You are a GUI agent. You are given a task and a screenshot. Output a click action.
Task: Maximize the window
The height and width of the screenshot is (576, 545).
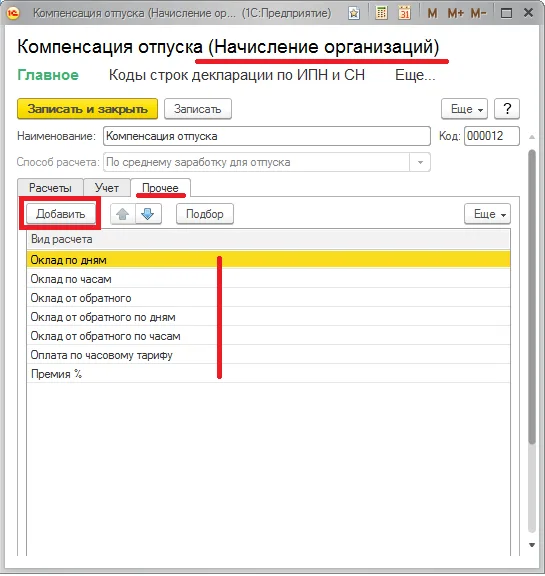[x=506, y=14]
